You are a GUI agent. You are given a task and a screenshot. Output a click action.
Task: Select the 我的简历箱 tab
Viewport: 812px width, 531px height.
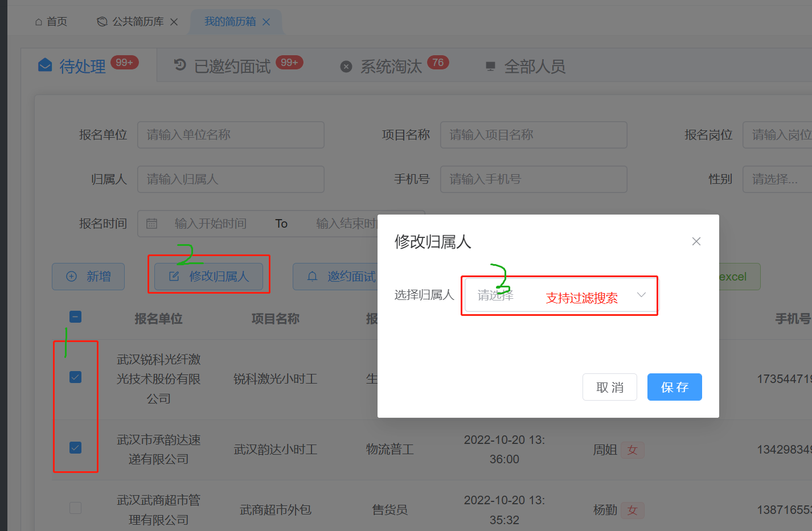230,22
